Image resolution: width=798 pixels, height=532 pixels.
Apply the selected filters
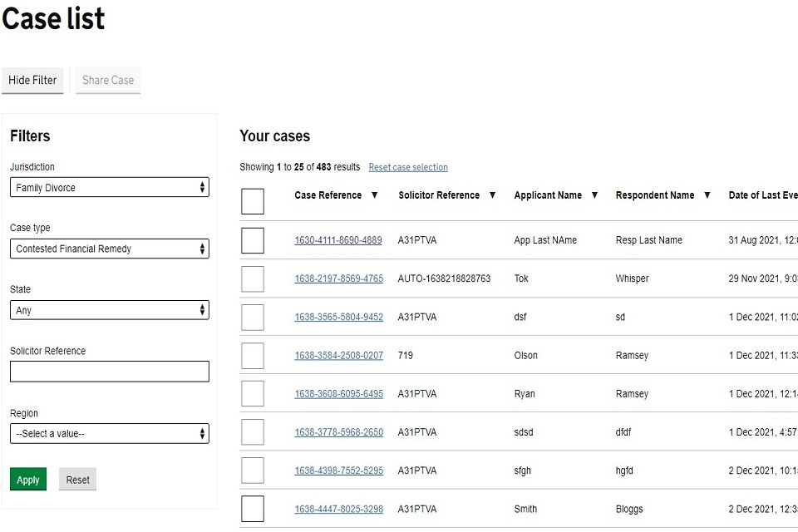click(x=28, y=480)
